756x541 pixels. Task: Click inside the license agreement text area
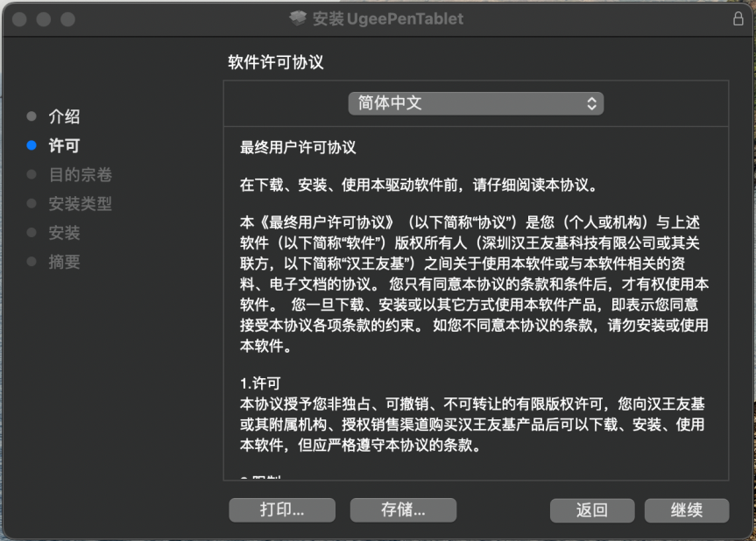pos(476,304)
